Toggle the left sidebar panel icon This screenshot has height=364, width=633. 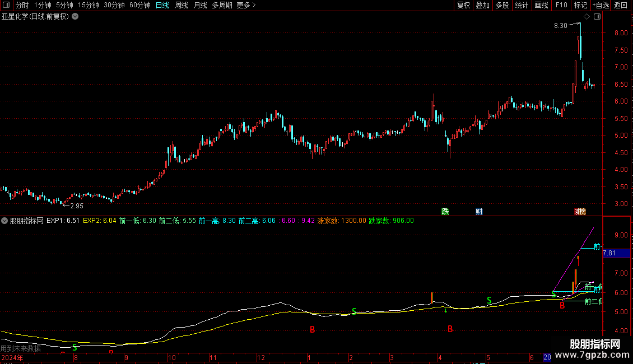coord(7,5)
